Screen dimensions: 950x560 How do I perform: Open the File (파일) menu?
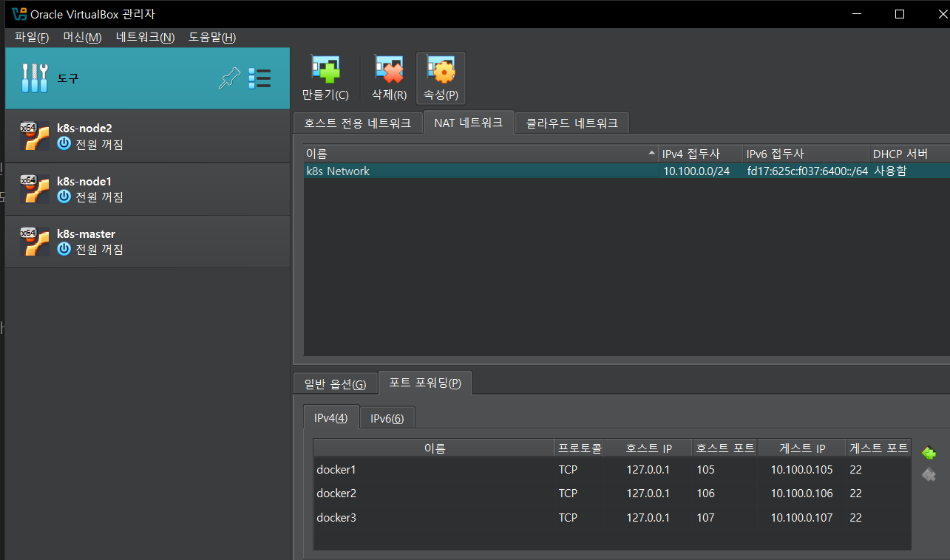click(32, 38)
